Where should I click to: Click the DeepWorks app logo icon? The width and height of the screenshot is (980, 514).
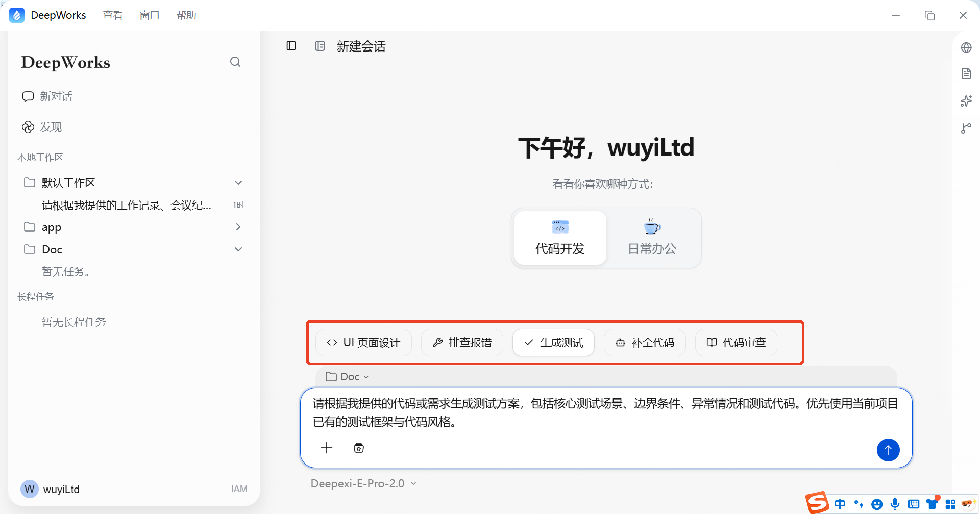pos(17,15)
